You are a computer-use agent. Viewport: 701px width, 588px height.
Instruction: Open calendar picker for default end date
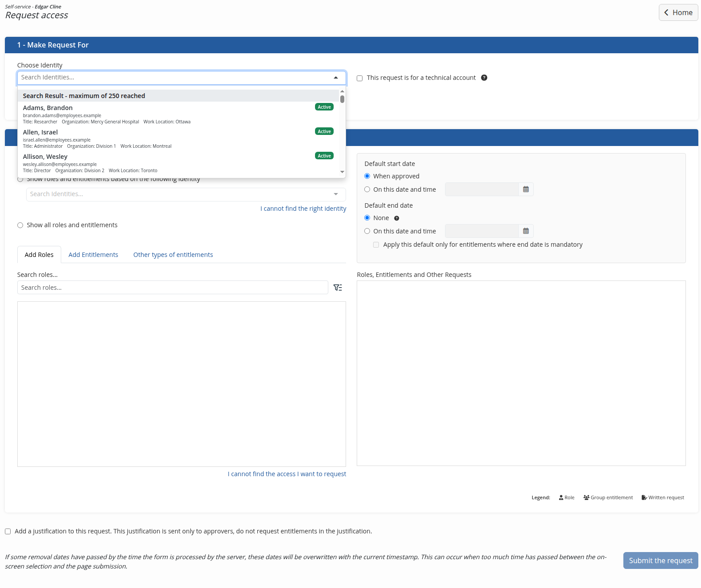526,231
